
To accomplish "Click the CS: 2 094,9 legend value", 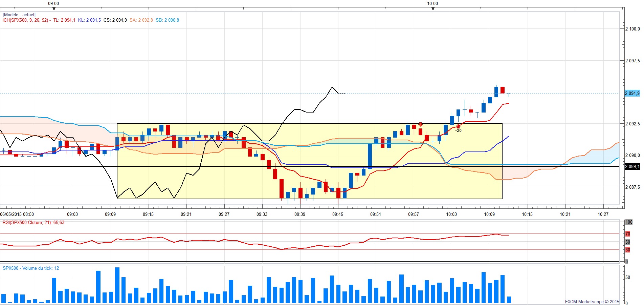I will (115, 20).
